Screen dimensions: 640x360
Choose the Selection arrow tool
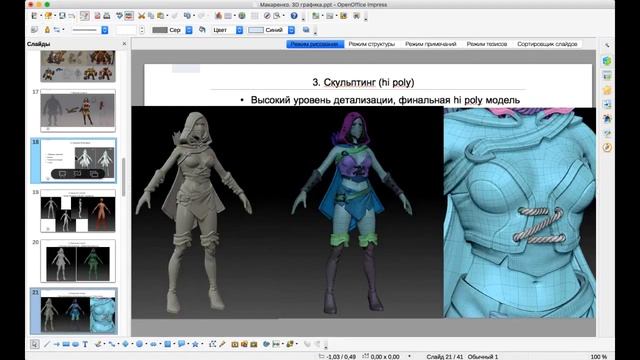click(x=34, y=344)
